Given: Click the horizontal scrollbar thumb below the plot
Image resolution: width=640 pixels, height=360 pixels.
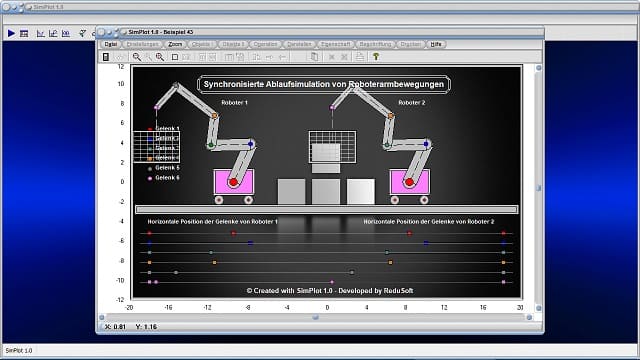Looking at the screenshot, I should pos(316,317).
